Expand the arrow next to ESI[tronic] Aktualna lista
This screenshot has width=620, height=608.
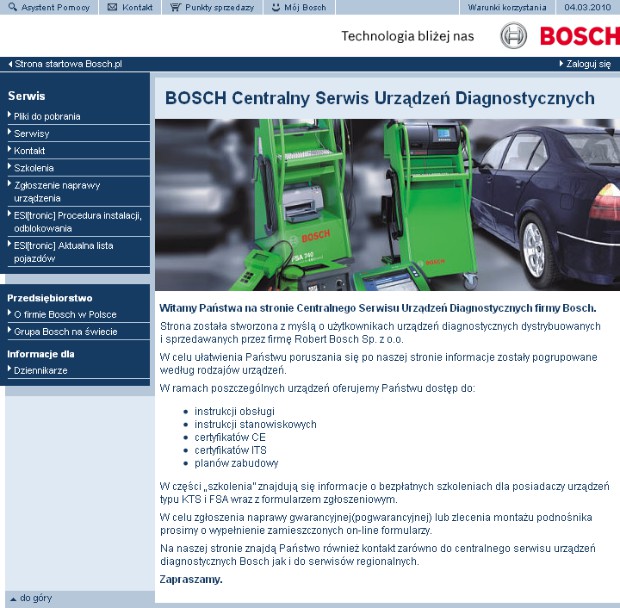(x=9, y=244)
